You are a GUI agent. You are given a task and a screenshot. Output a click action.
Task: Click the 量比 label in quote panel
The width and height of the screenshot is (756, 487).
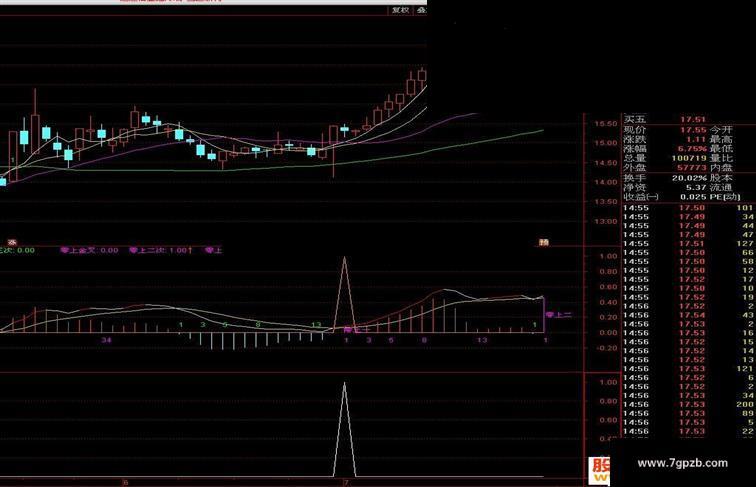click(x=721, y=158)
